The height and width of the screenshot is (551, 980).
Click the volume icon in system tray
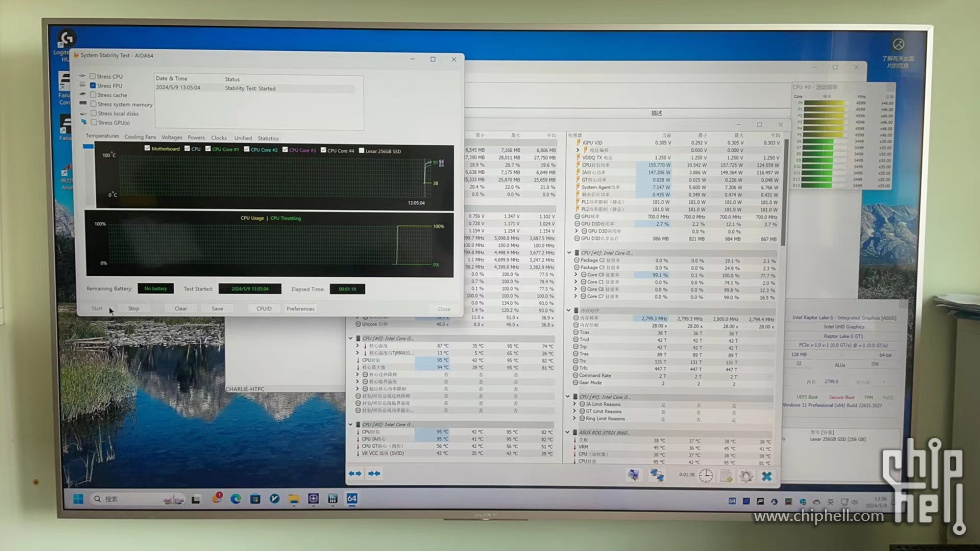point(854,502)
